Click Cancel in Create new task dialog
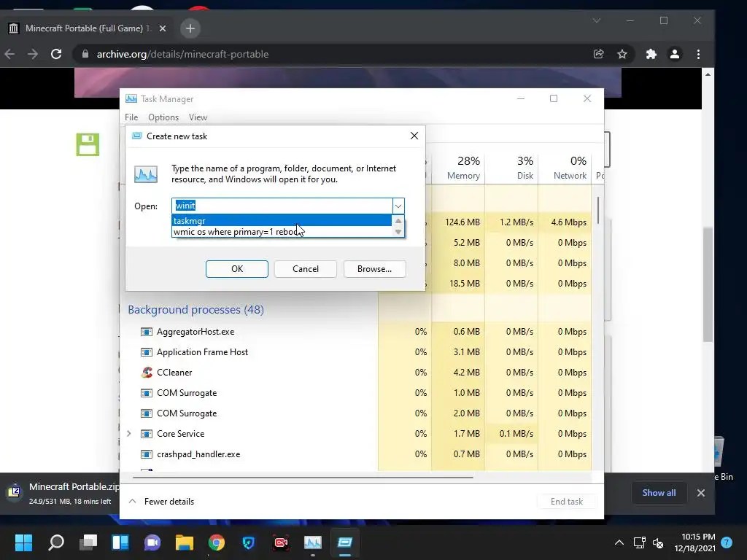The width and height of the screenshot is (747, 560). pos(306,268)
